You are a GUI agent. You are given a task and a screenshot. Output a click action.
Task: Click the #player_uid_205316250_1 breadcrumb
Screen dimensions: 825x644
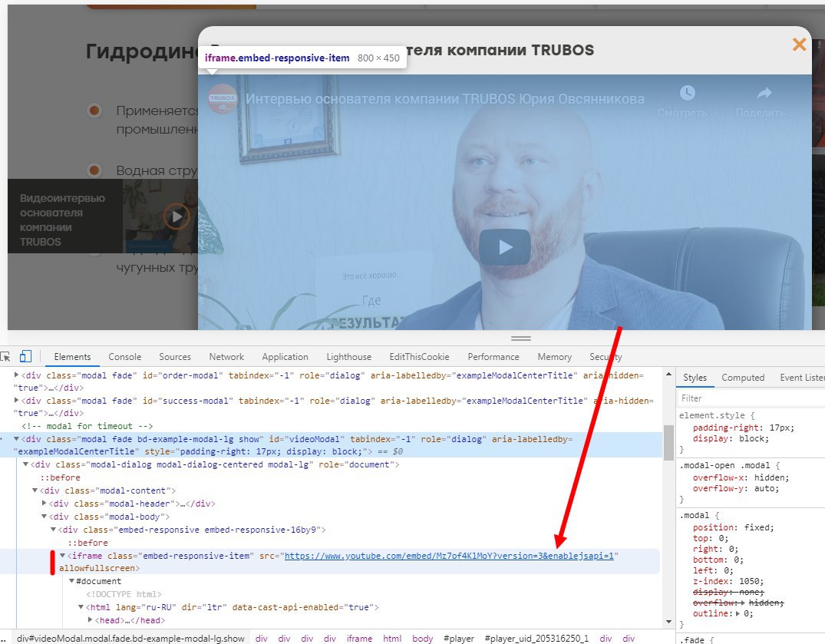536,638
